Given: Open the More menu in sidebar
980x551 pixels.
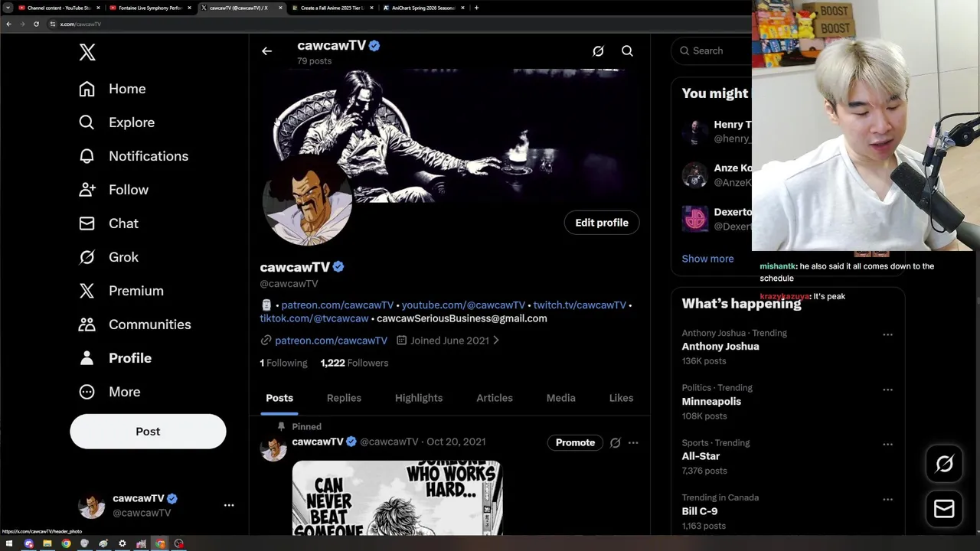Looking at the screenshot, I should click(109, 392).
